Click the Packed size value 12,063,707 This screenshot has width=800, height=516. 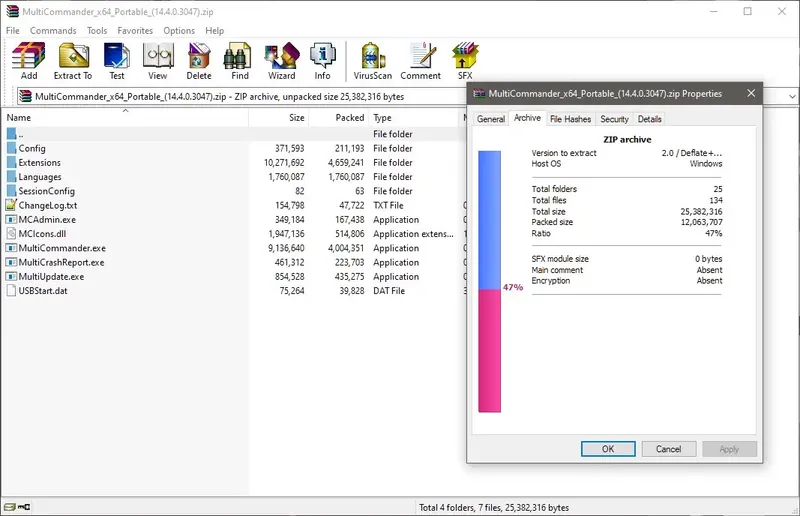click(x=702, y=223)
